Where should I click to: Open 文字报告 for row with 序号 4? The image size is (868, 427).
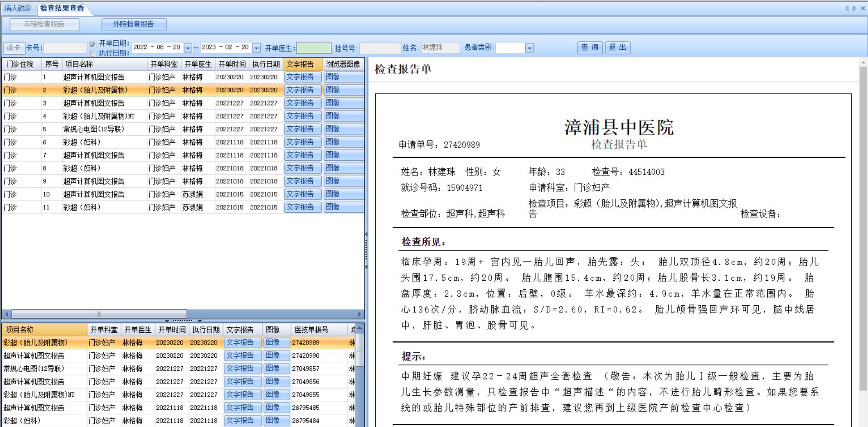(x=303, y=116)
